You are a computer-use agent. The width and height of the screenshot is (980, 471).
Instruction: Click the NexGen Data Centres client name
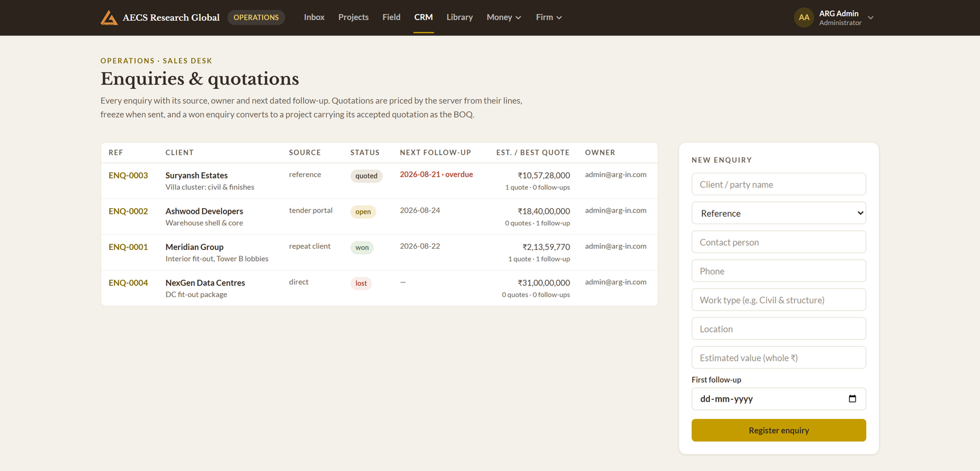205,283
